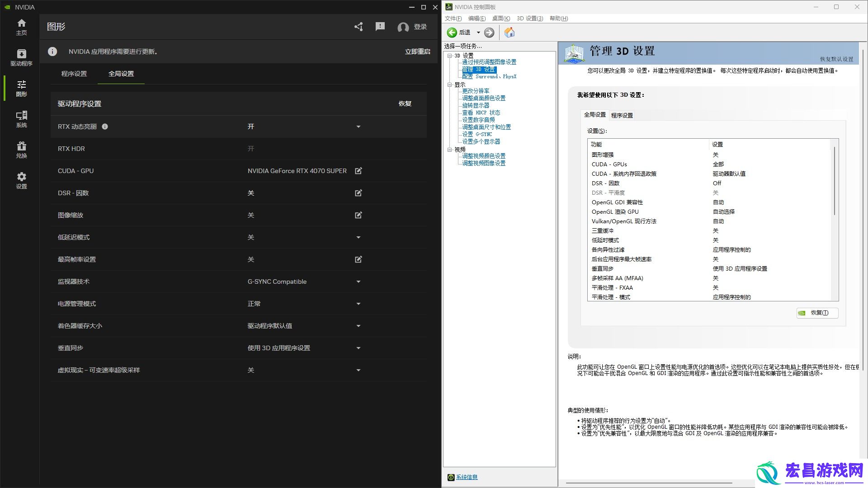This screenshot has width=868, height=488.
Task: Open the 帮助(H) menu
Action: (559, 19)
